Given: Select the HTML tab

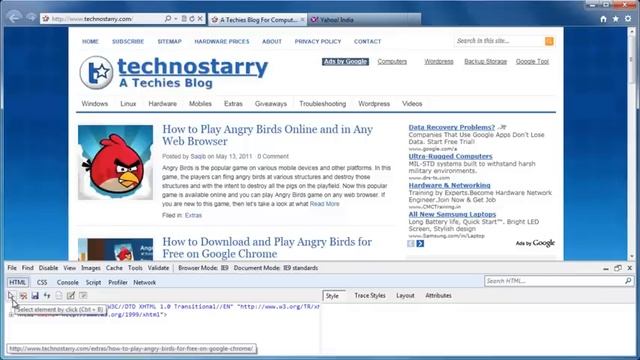Looking at the screenshot, I should 18,282.
